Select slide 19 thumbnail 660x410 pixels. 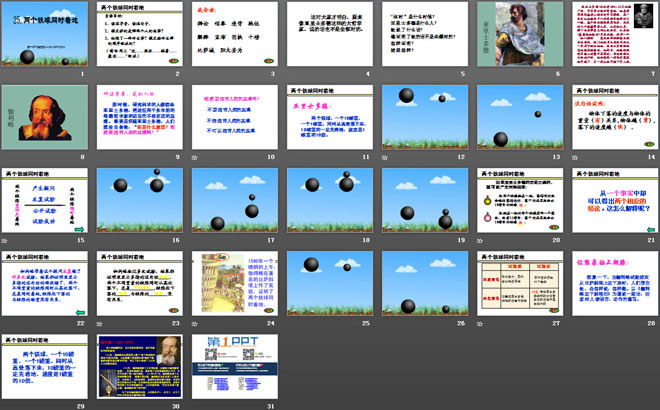[425, 200]
